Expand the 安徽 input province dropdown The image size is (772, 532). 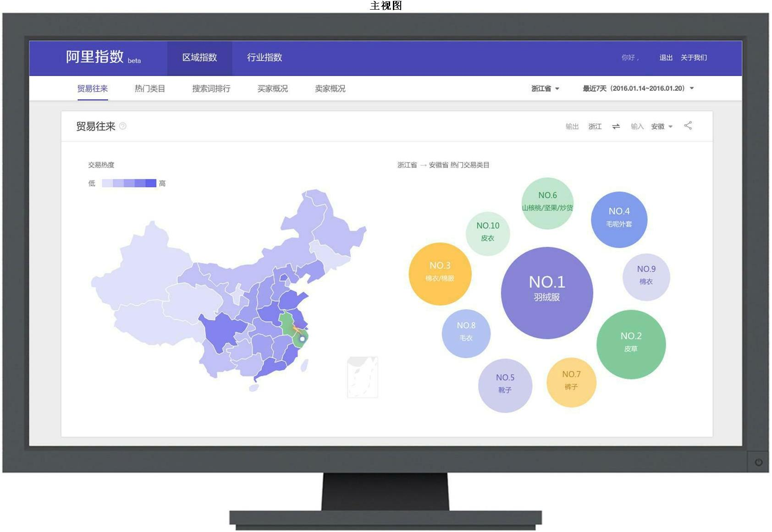point(662,126)
